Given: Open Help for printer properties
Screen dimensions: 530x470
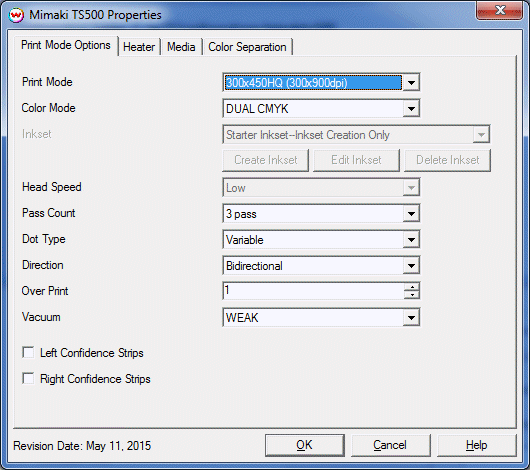Looking at the screenshot, I should pos(477,445).
